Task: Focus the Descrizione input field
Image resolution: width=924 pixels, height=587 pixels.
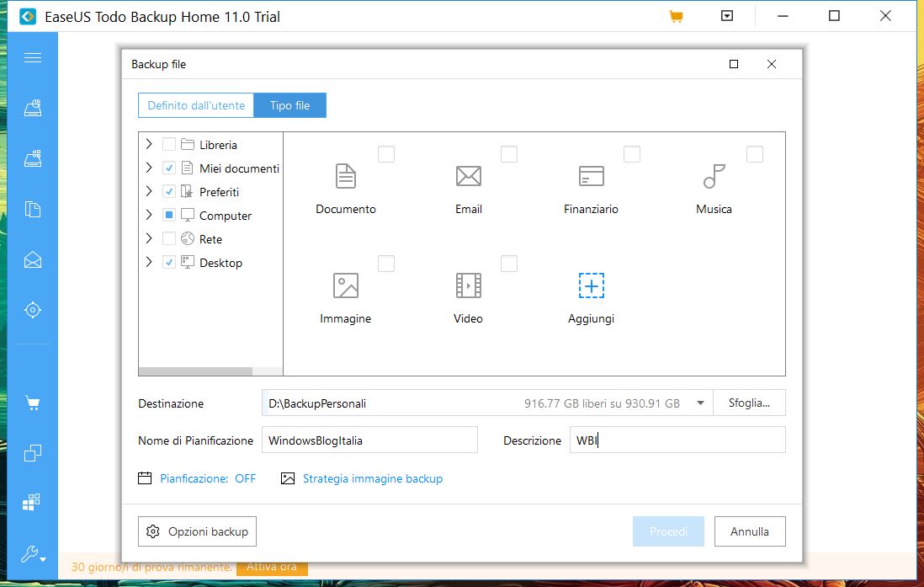Action: [x=677, y=440]
